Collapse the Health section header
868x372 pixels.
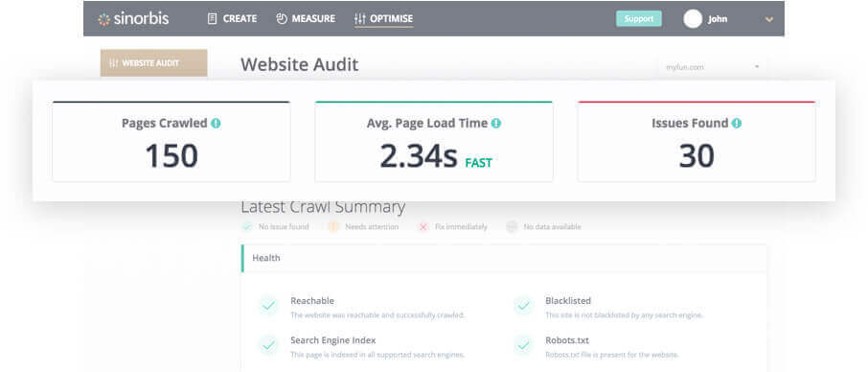(504, 258)
